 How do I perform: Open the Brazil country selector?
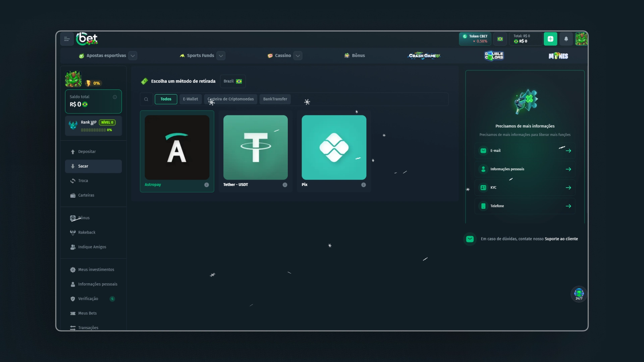[x=233, y=81]
